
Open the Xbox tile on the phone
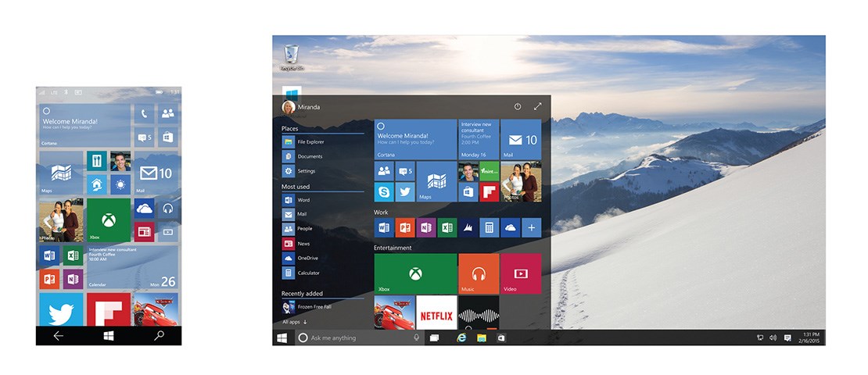point(109,220)
